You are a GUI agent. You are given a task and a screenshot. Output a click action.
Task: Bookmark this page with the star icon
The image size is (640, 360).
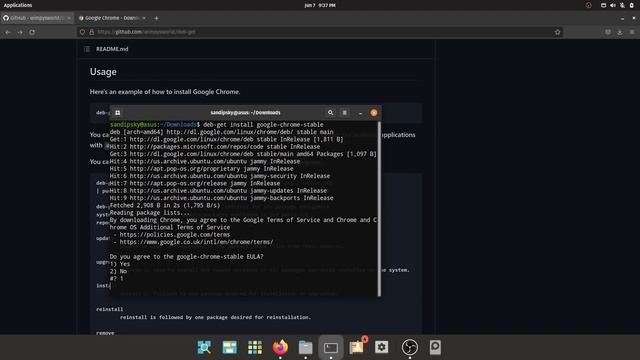tap(558, 32)
